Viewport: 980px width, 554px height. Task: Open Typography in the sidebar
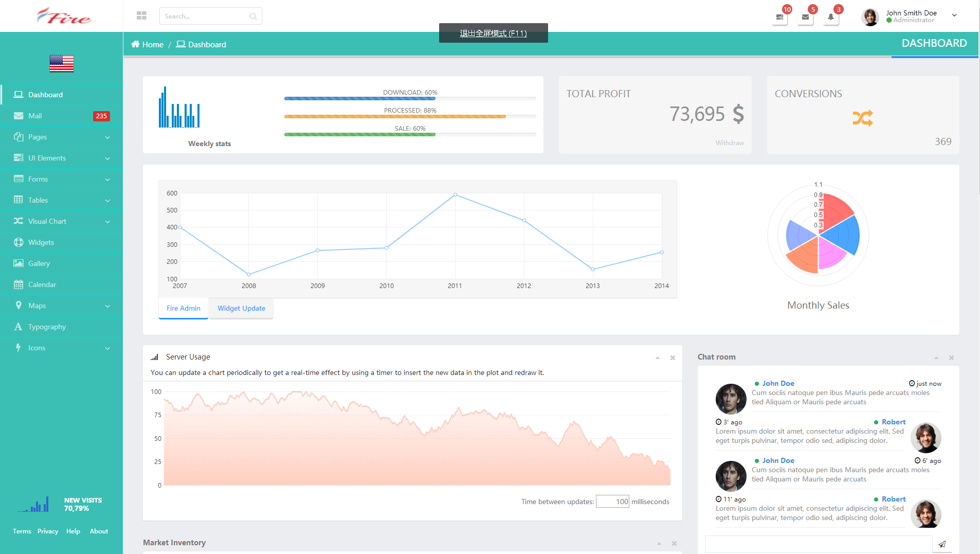tap(62, 327)
